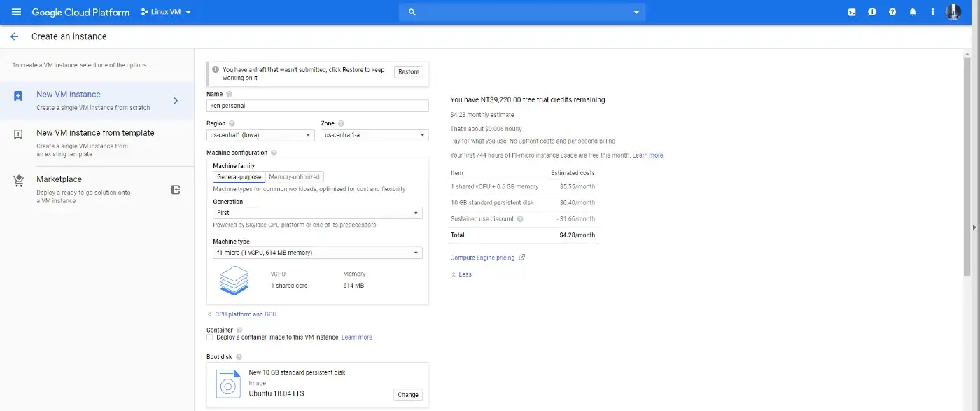Click the search magnifier icon

pyautogui.click(x=412, y=12)
